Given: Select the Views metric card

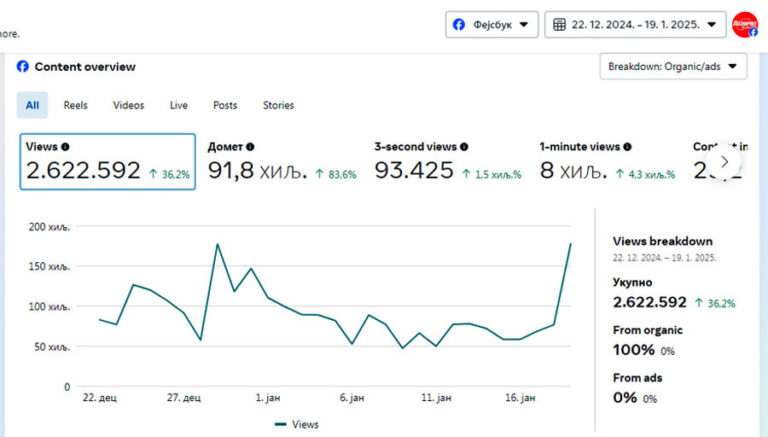Looking at the screenshot, I should (x=107, y=161).
